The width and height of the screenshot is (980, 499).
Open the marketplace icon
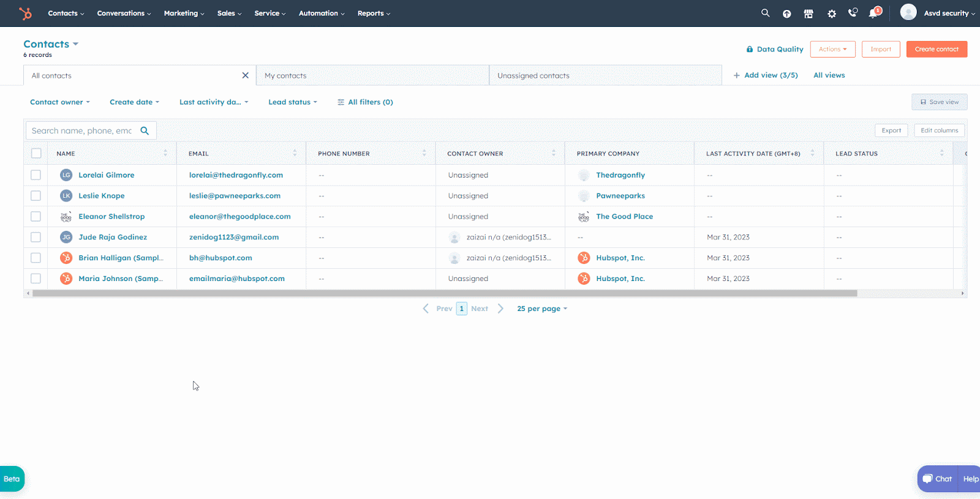coord(809,13)
